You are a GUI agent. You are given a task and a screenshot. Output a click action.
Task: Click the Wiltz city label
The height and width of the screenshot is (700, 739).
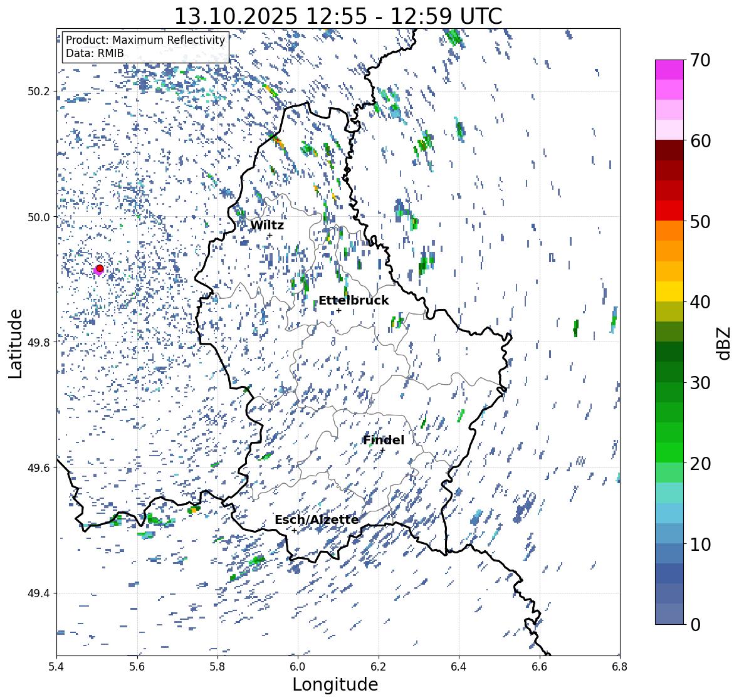[267, 225]
